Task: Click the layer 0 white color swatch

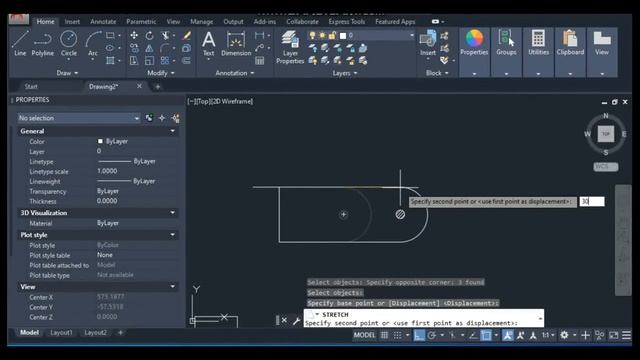Action: (343, 36)
